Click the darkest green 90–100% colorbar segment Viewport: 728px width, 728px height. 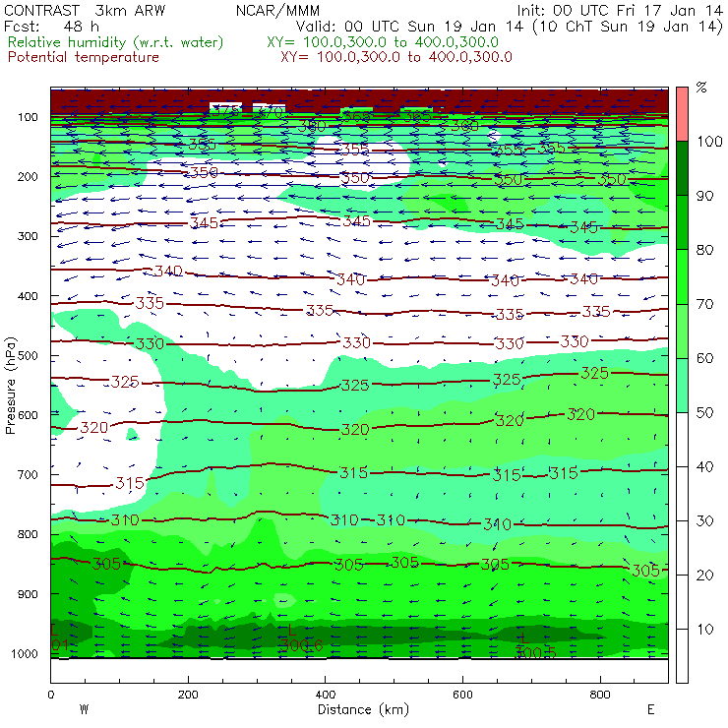coord(682,168)
